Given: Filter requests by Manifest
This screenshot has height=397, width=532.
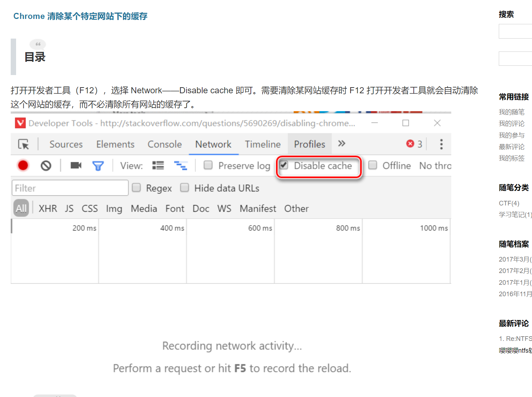Looking at the screenshot, I should click(x=258, y=209).
